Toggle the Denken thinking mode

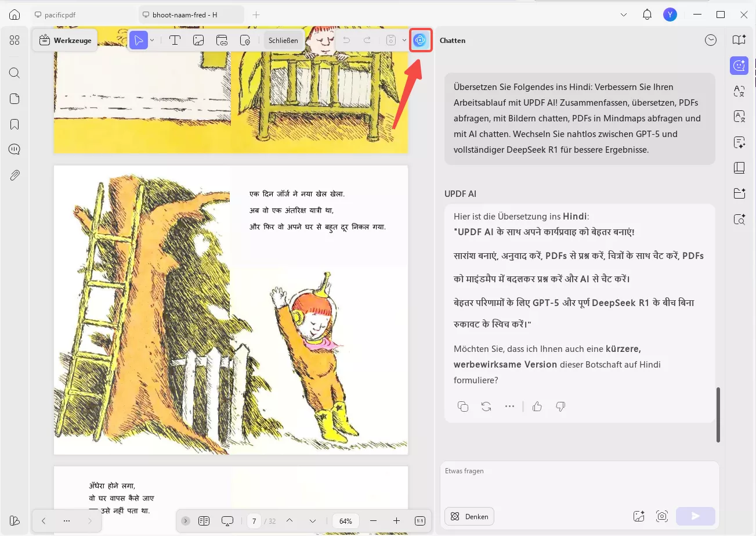coord(469,516)
